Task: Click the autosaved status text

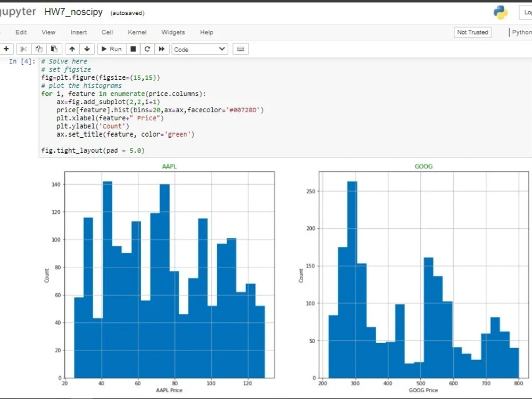Action: pyautogui.click(x=127, y=13)
